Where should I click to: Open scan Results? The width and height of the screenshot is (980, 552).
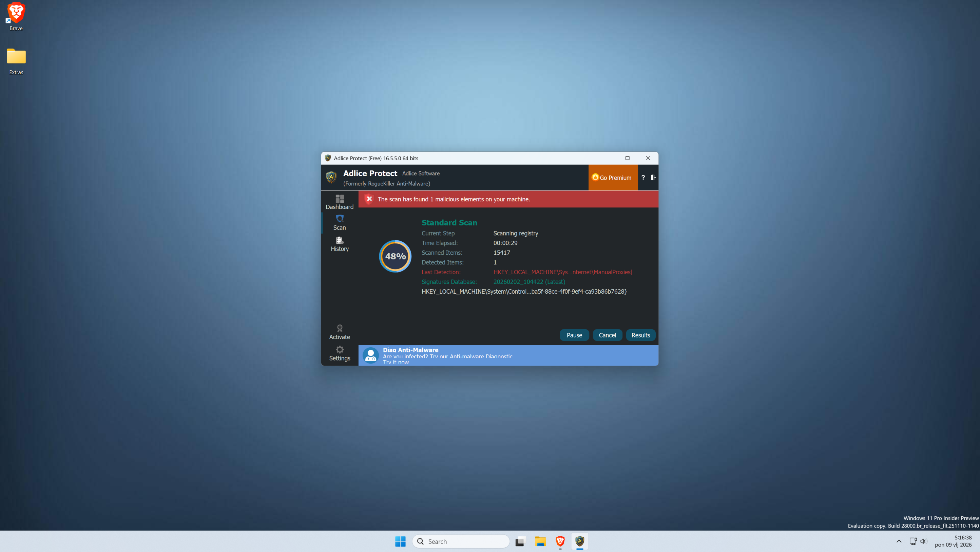640,335
